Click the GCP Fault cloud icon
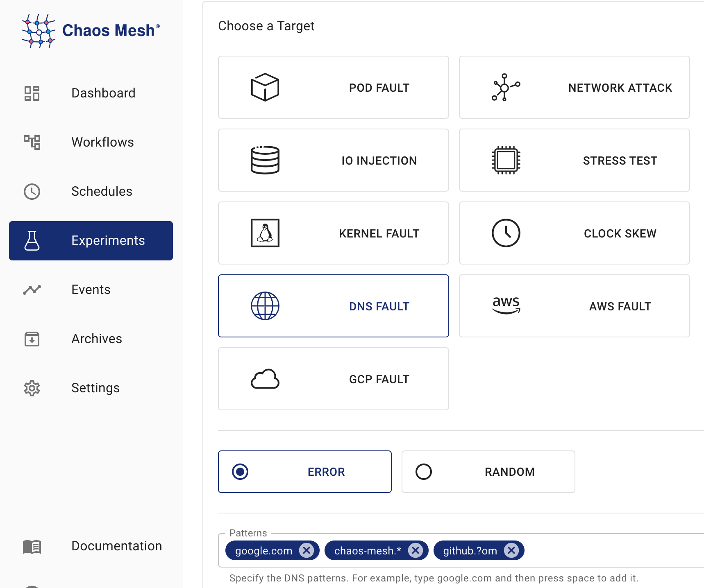The height and width of the screenshot is (588, 704). coord(265,379)
